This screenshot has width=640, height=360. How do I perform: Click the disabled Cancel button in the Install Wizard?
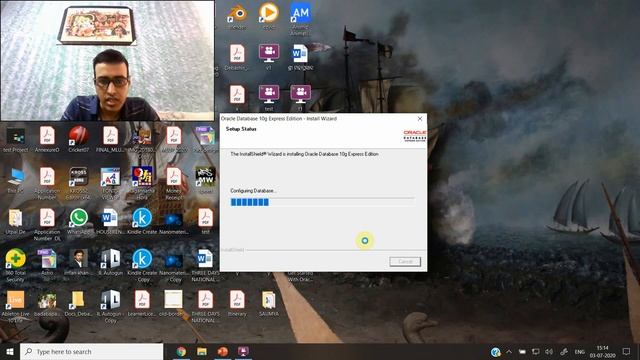click(x=405, y=262)
